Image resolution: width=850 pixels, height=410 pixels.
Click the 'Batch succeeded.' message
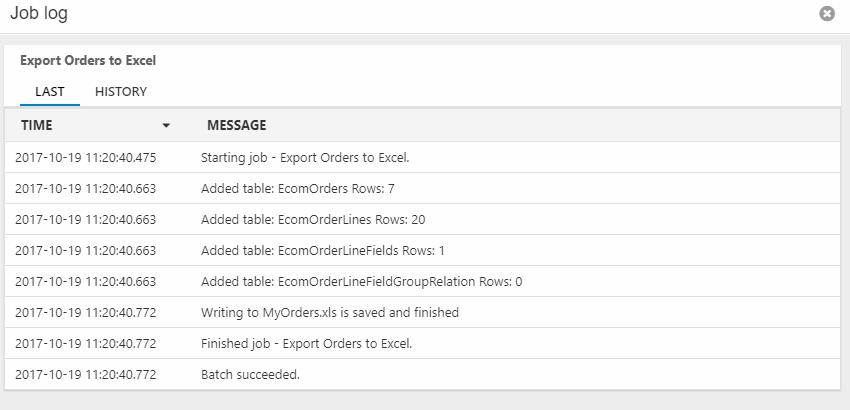[250, 374]
